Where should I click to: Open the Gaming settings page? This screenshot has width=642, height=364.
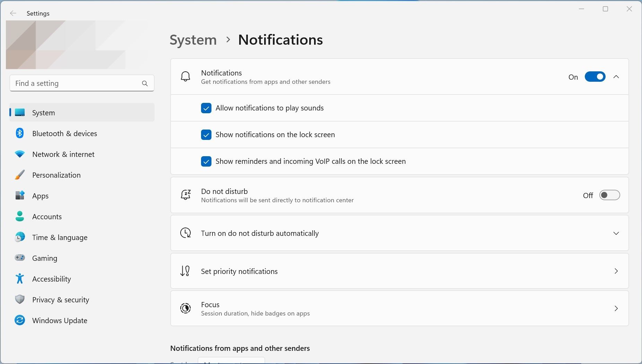82,258
